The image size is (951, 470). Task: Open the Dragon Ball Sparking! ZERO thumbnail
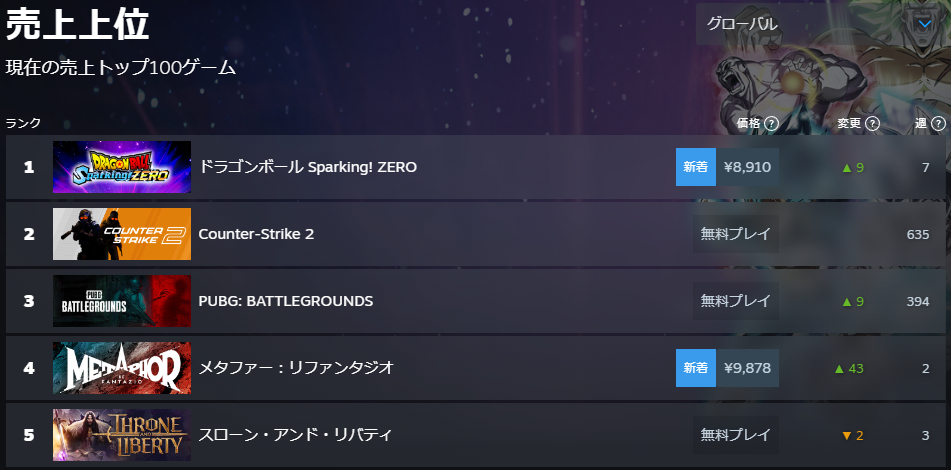click(x=121, y=167)
